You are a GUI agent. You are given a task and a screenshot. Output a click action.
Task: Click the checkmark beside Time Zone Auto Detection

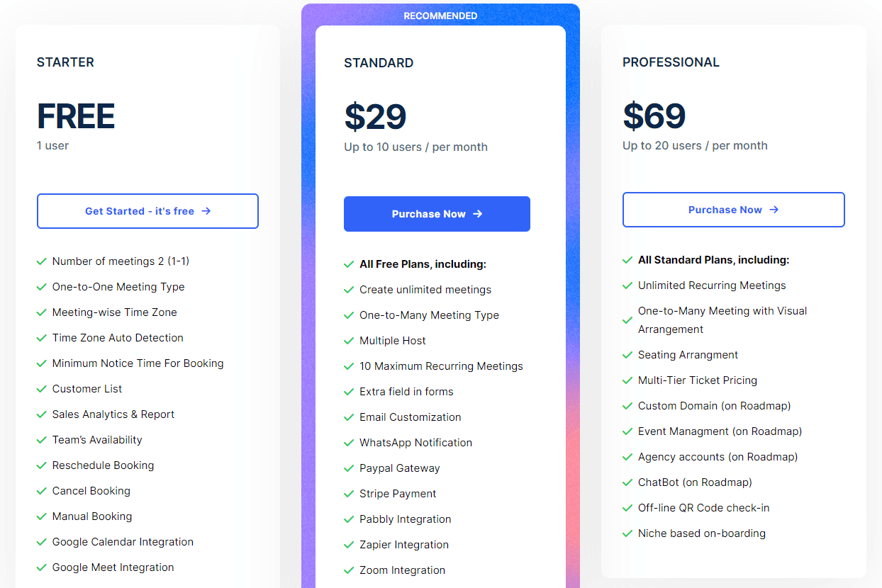[x=41, y=337]
